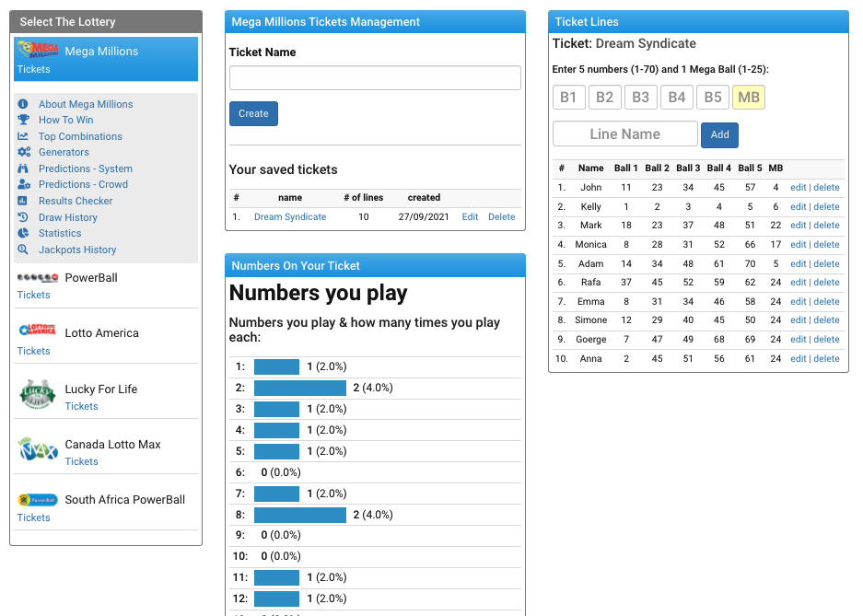Open the Results Checker bar chart icon

tap(25, 201)
